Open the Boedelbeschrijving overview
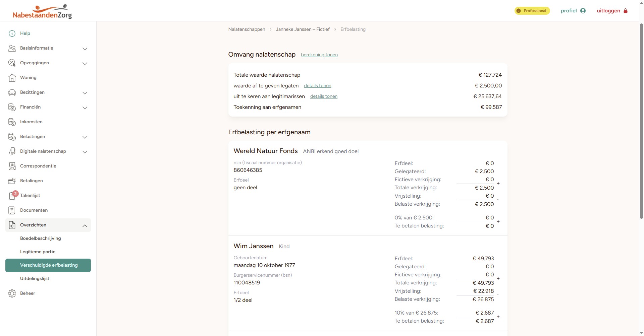This screenshot has width=644, height=336. [x=41, y=239]
